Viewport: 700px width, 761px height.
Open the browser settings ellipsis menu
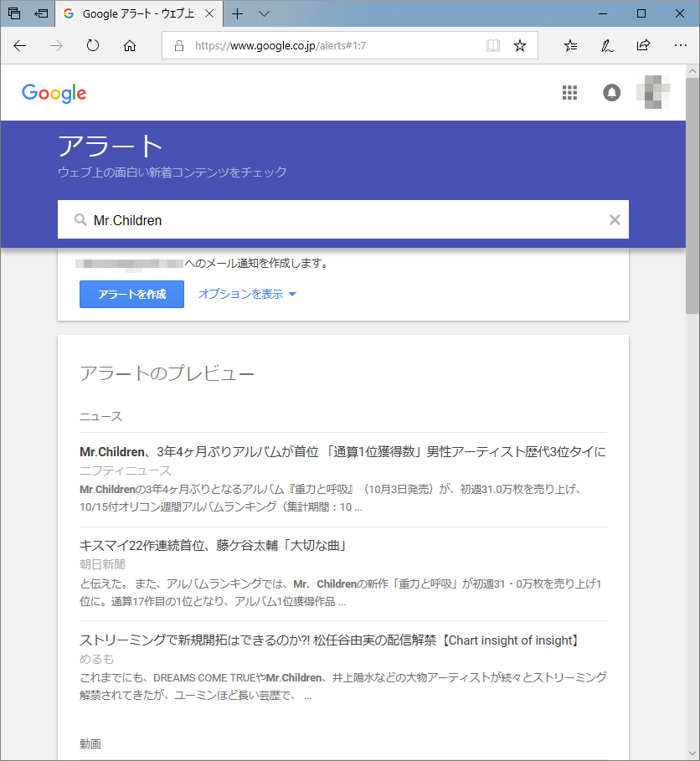[x=681, y=45]
